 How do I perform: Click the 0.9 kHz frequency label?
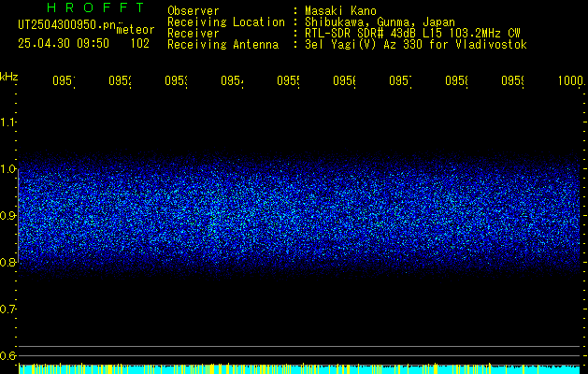click(x=8, y=215)
